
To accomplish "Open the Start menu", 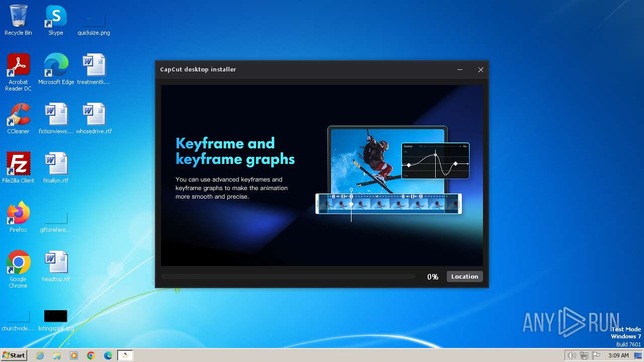I will (x=14, y=355).
